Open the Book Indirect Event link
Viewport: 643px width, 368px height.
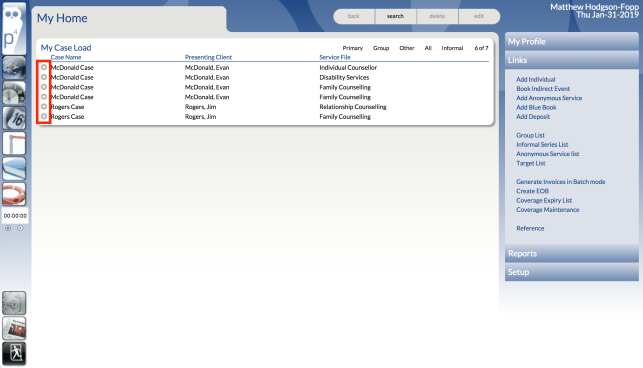(x=543, y=89)
